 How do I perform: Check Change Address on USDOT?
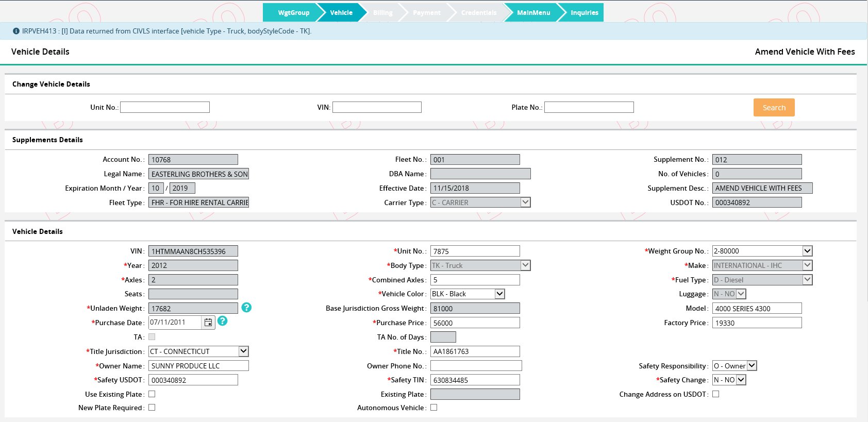coord(715,394)
